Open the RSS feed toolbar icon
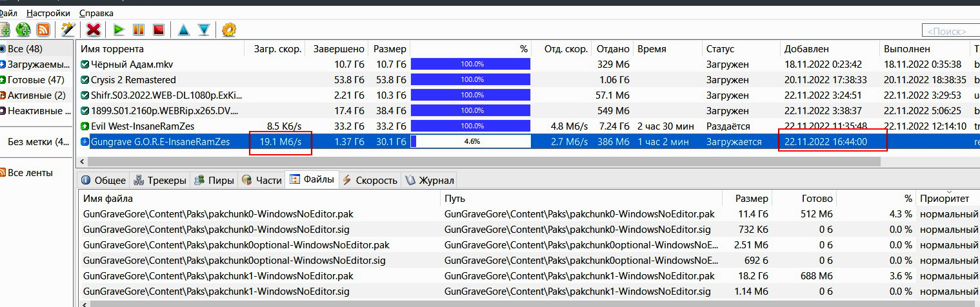This screenshot has width=980, height=307. (43, 29)
